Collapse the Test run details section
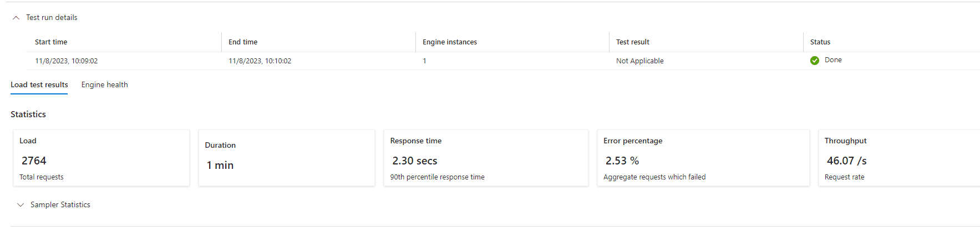The image size is (980, 230). pos(16,18)
